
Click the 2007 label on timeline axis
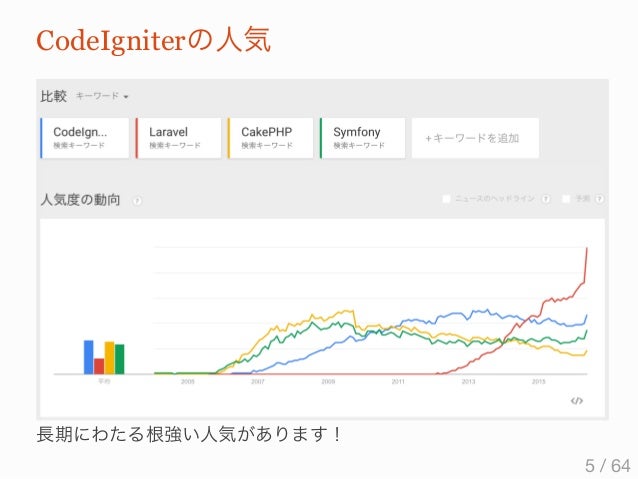pyautogui.click(x=258, y=381)
